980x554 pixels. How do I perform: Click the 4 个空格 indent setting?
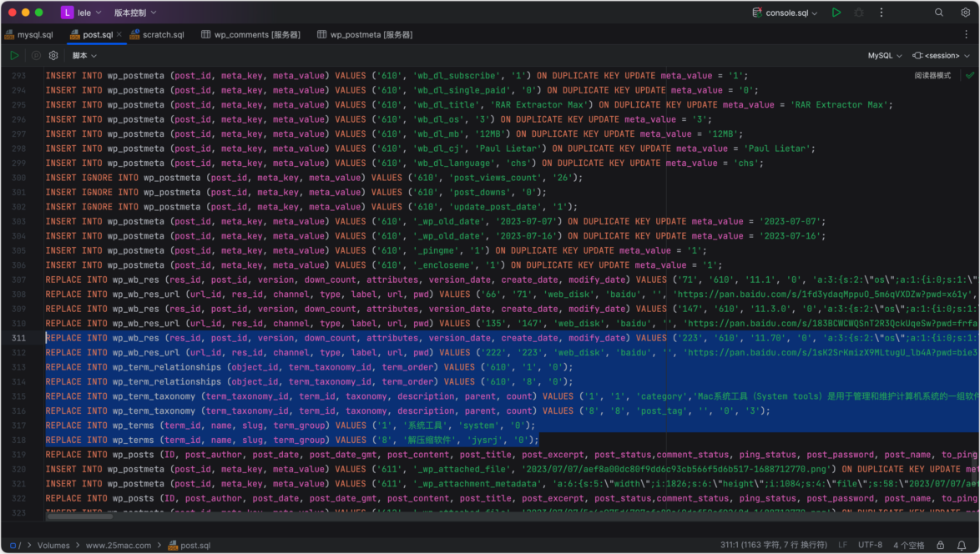(x=909, y=546)
